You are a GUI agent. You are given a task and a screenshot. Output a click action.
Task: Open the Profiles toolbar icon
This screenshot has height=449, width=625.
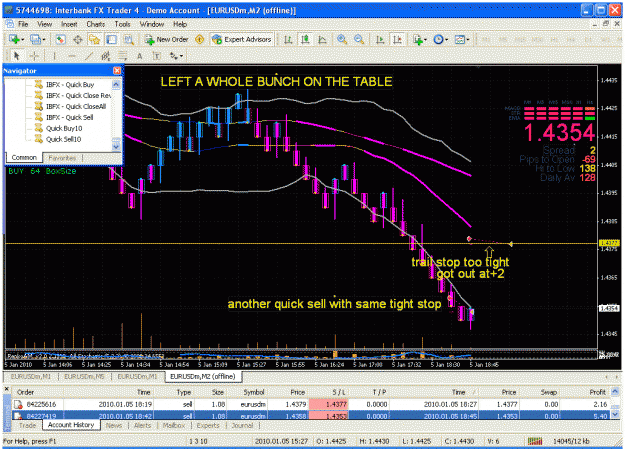pos(35,39)
